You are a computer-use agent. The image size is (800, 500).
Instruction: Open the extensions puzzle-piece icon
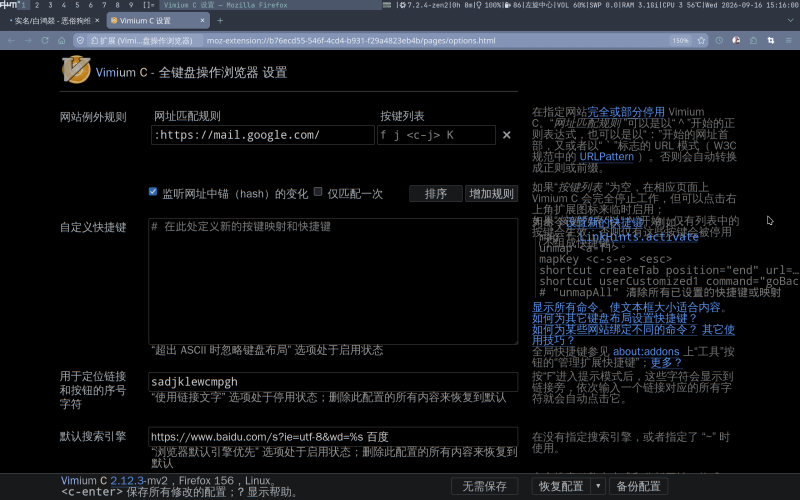(753, 40)
